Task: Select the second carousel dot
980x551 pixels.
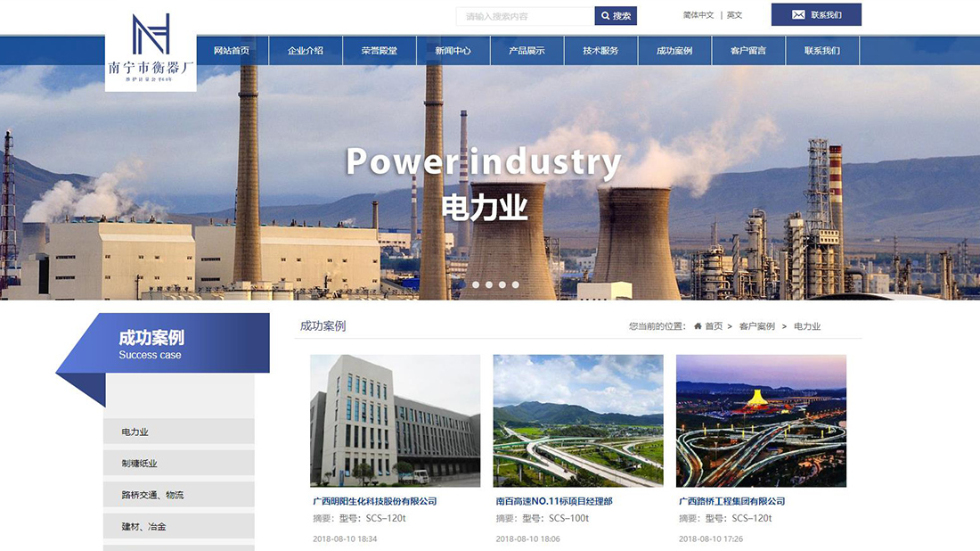Action: [x=489, y=285]
